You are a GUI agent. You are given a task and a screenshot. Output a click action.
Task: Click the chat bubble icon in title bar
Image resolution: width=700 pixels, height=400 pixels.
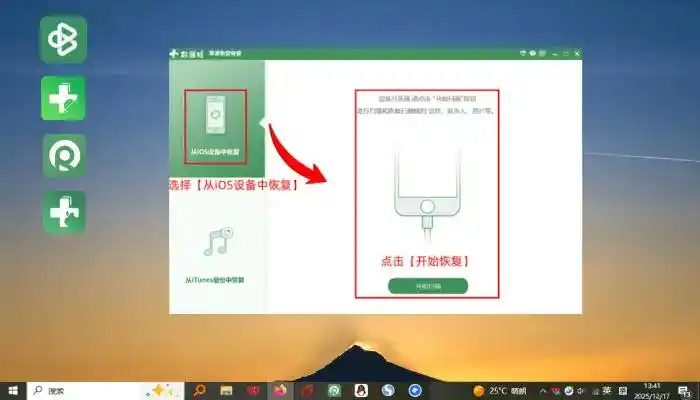point(533,54)
